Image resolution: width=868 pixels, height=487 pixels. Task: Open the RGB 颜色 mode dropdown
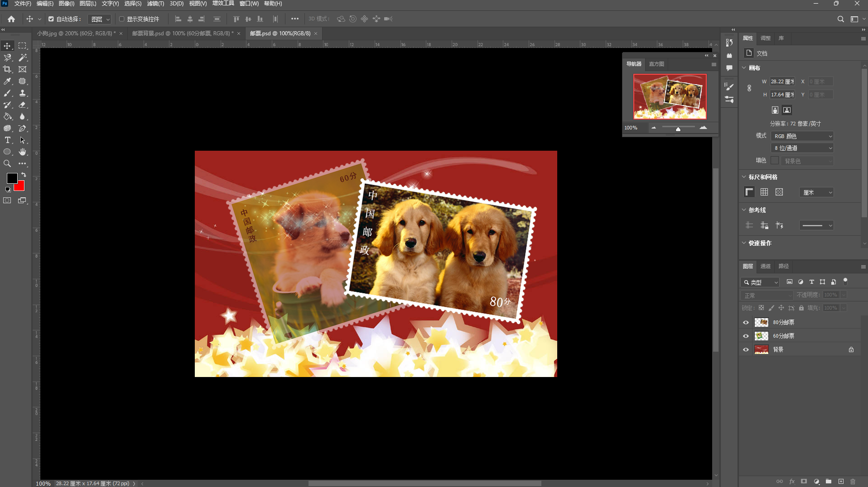coord(802,136)
